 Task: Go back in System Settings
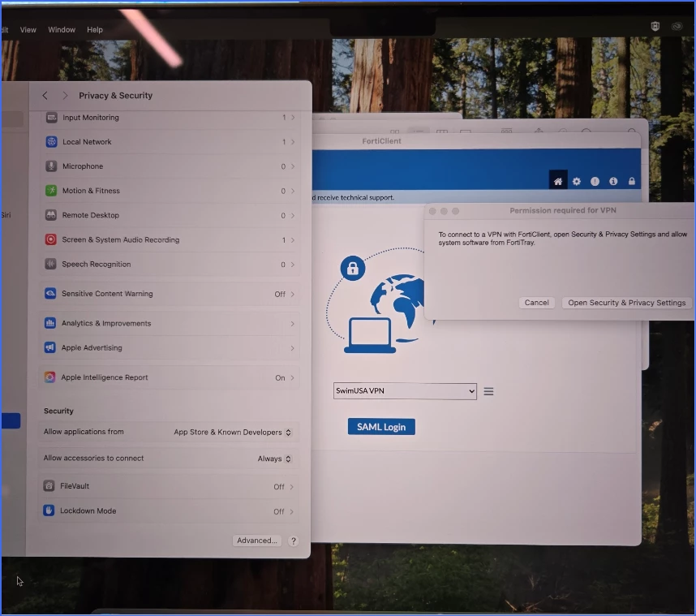45,96
